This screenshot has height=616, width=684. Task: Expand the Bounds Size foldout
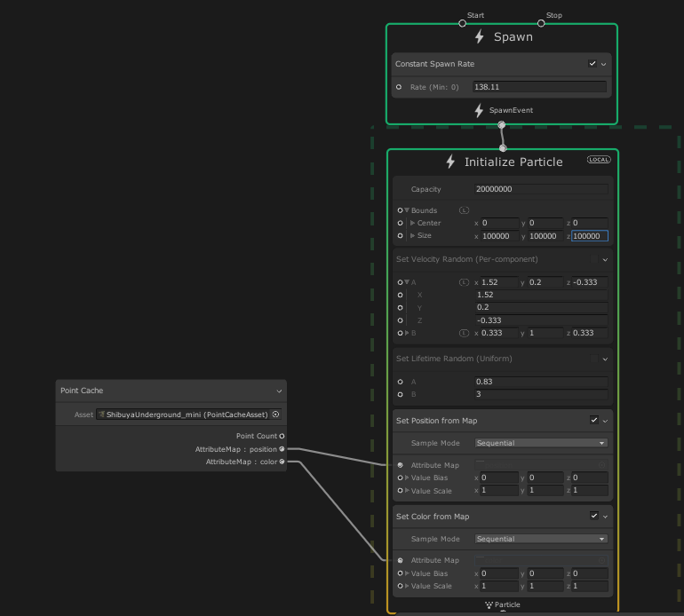coord(413,235)
